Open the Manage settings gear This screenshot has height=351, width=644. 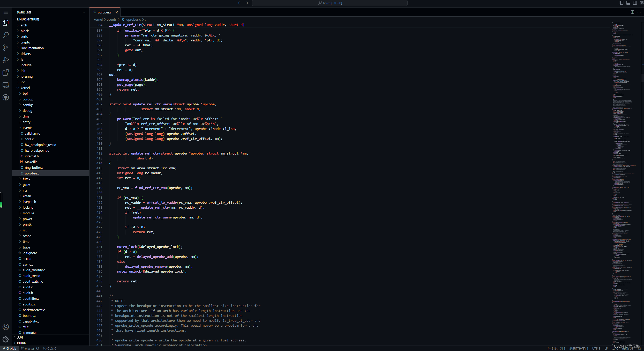tap(6, 339)
